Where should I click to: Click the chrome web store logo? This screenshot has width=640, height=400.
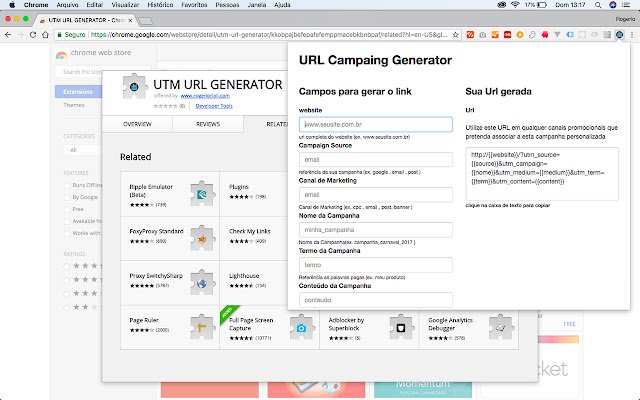coord(94,53)
